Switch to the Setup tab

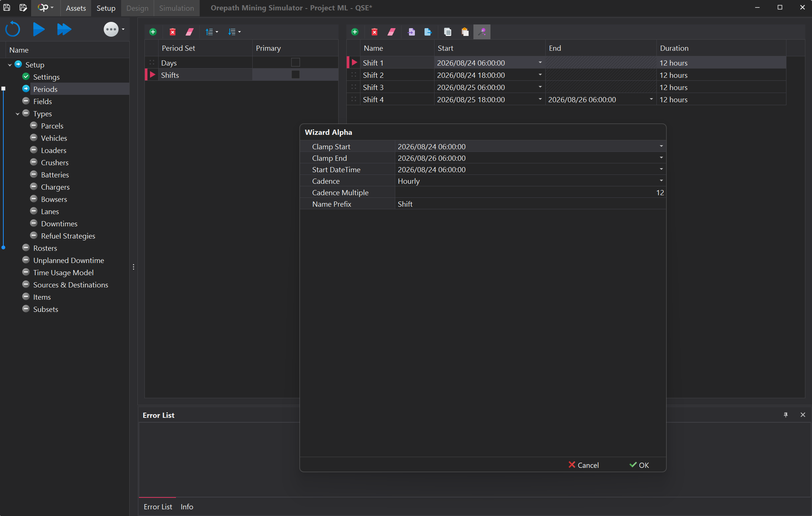pyautogui.click(x=106, y=8)
